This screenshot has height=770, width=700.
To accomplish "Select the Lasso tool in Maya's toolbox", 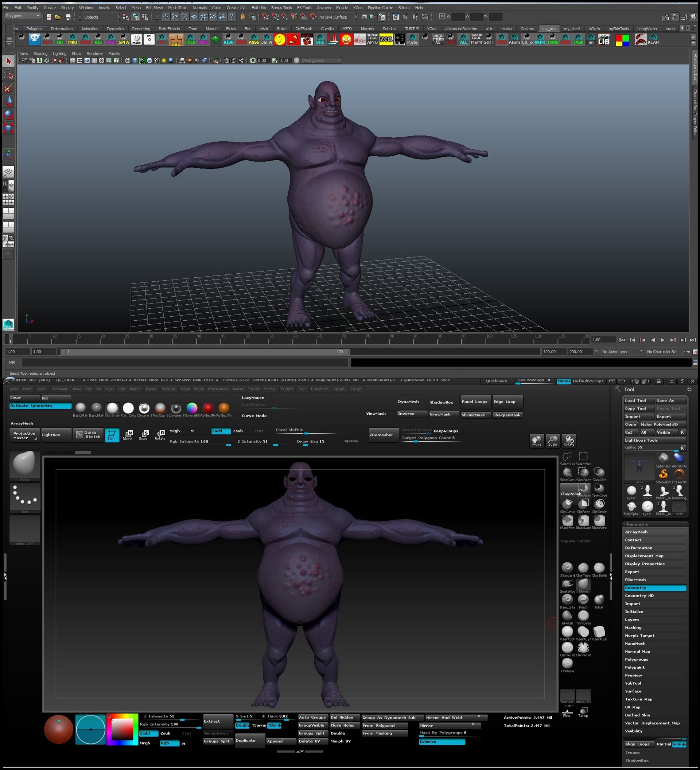I will [x=8, y=75].
